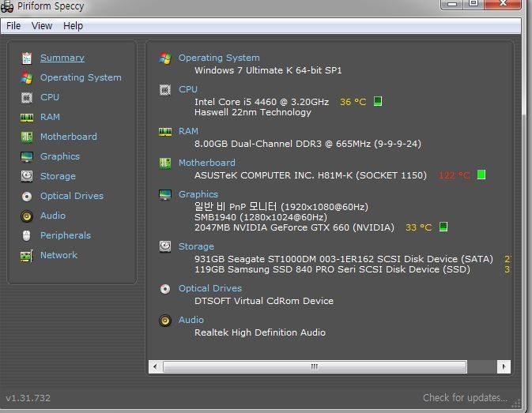The image size is (532, 413).
Task: Click the horizontal scrollbar thumb
Action: click(315, 366)
